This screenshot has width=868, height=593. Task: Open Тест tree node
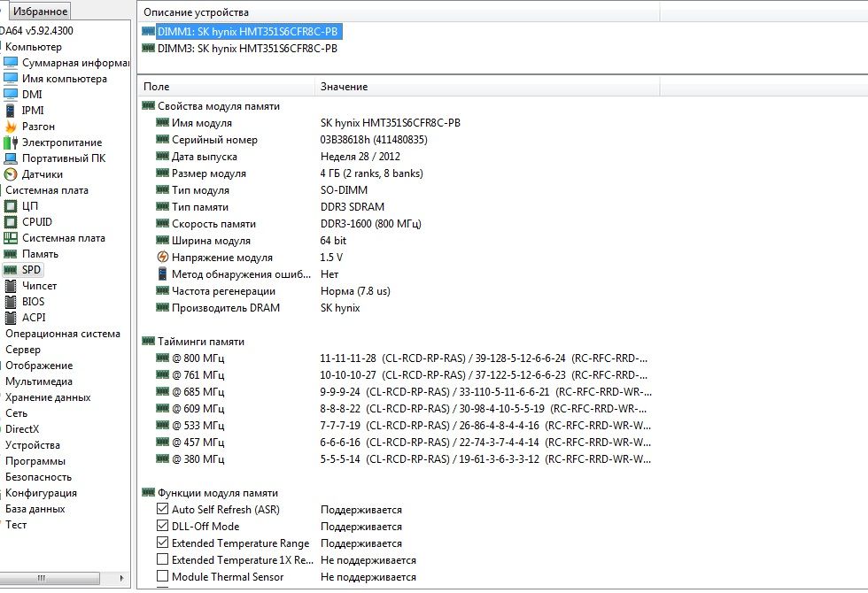16,525
